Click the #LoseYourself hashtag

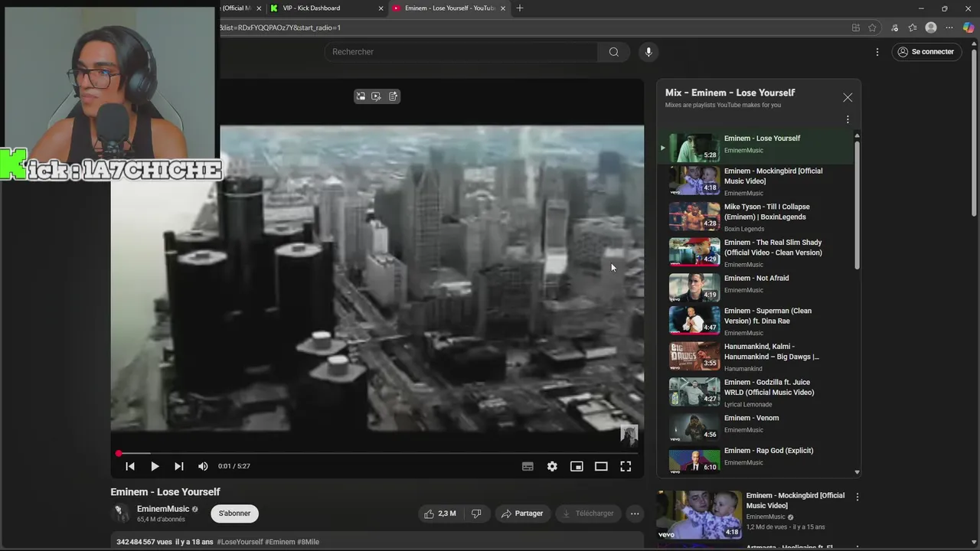click(x=240, y=542)
